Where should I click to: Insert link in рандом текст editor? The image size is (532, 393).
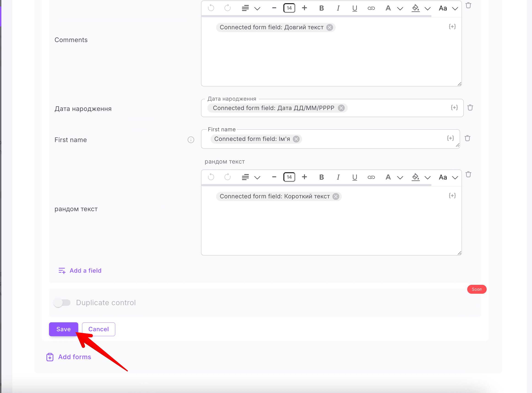pos(371,177)
